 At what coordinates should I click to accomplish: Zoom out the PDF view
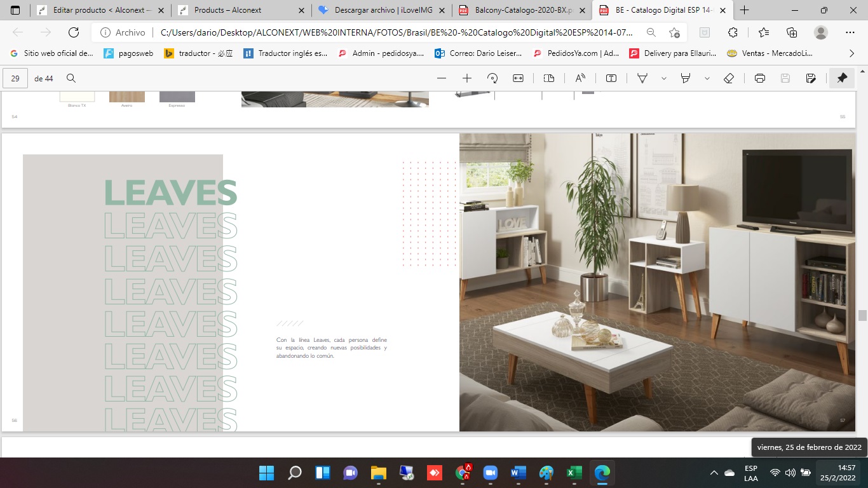click(x=442, y=78)
